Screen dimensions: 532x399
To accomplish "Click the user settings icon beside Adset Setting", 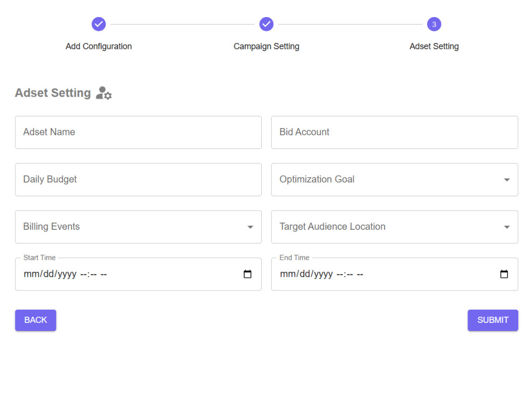I will coord(104,93).
